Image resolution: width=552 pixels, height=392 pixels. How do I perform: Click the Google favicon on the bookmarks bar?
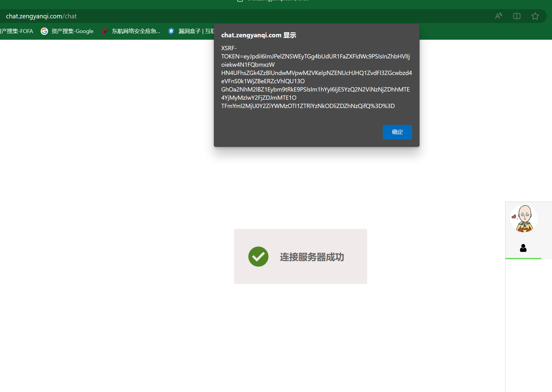[44, 31]
